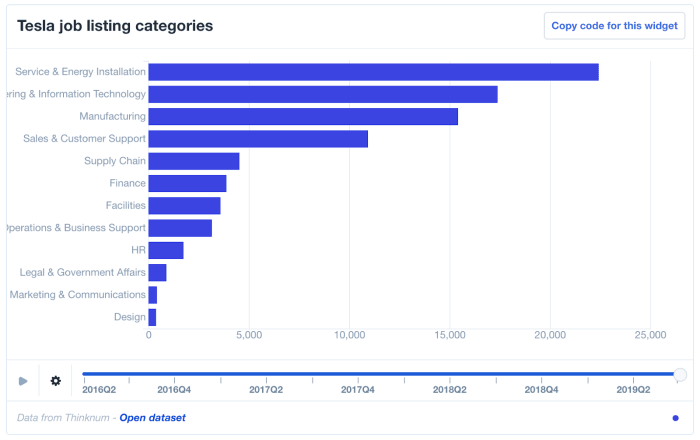Click the Finance bar in the chart
The width and height of the screenshot is (700, 440).
point(187,183)
